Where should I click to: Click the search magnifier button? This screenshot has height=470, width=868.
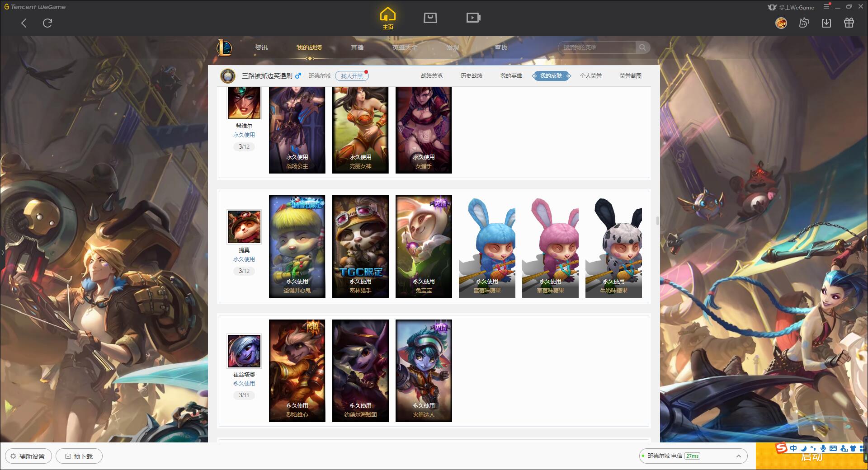coord(642,47)
